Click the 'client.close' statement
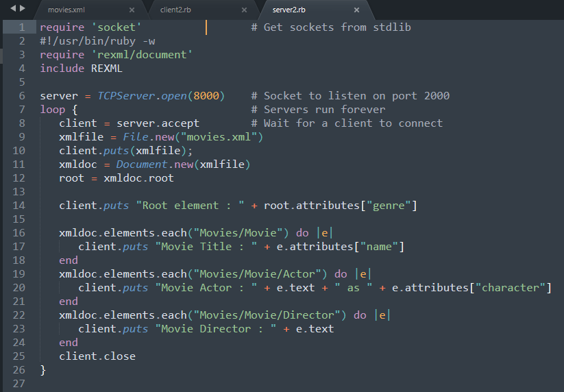Screen dimensions: 564x392 (x=97, y=356)
